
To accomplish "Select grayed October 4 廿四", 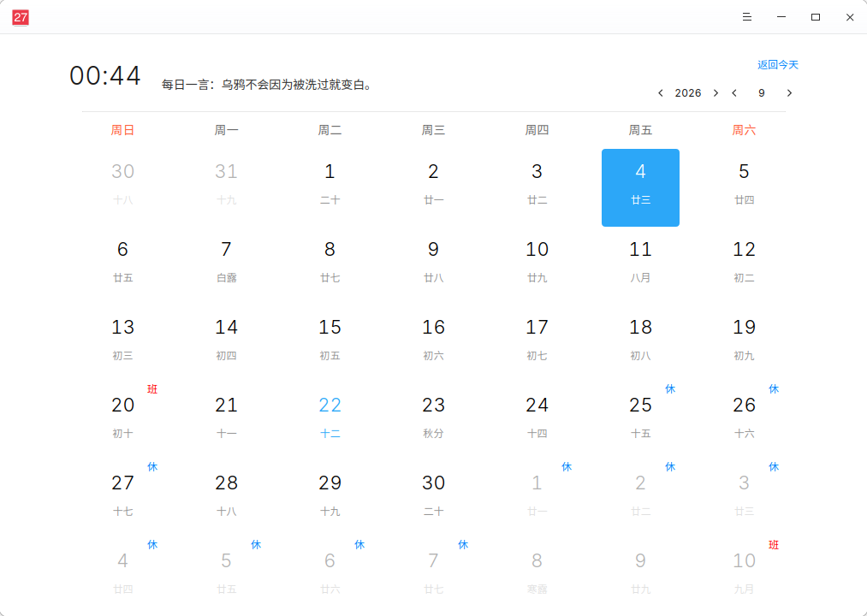I will [x=122, y=577].
